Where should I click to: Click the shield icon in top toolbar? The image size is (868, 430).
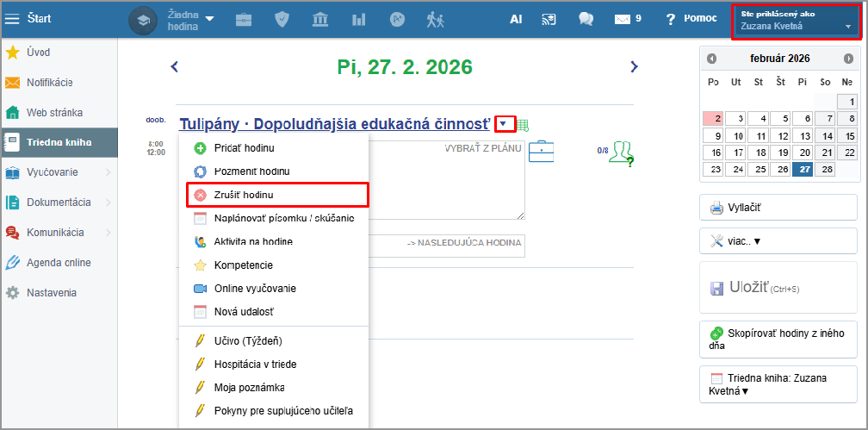pyautogui.click(x=282, y=20)
